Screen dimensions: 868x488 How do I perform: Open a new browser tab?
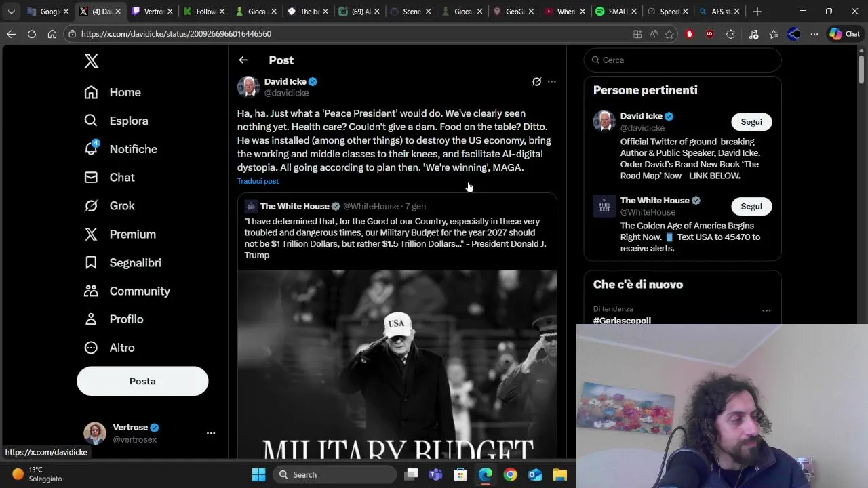tap(757, 12)
